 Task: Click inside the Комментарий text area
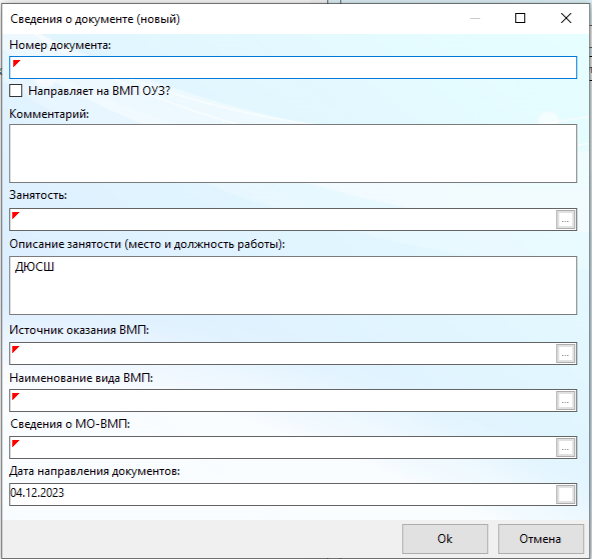tap(293, 154)
